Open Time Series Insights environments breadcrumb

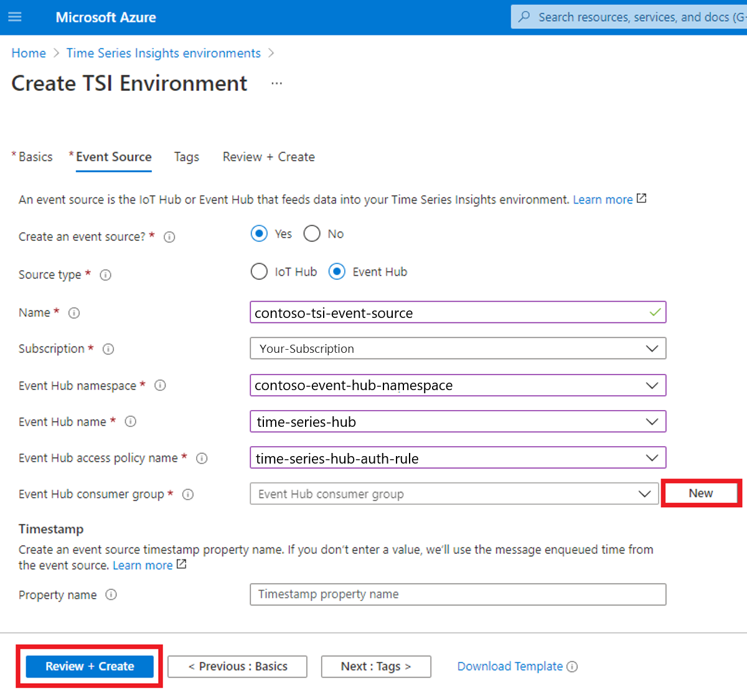coord(164,53)
